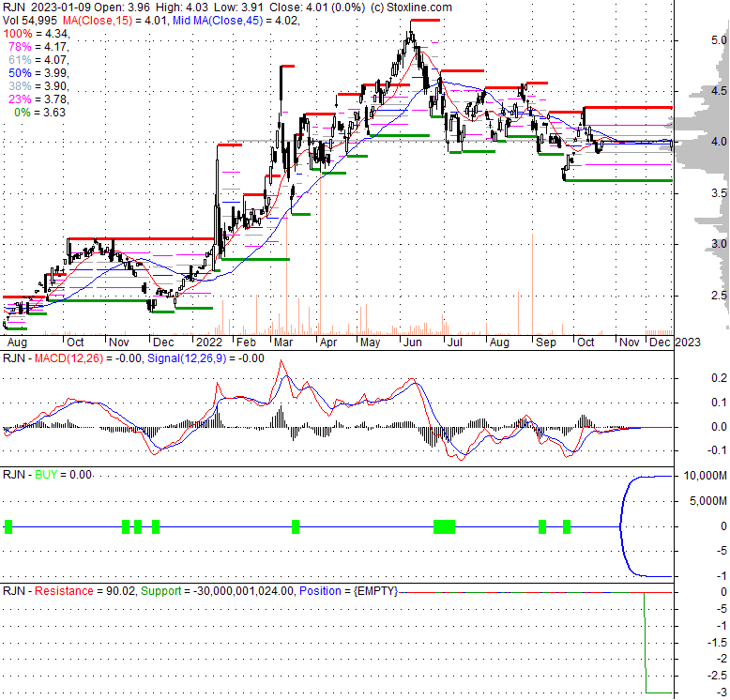Select the '38% = 3.90' level text

pos(38,86)
